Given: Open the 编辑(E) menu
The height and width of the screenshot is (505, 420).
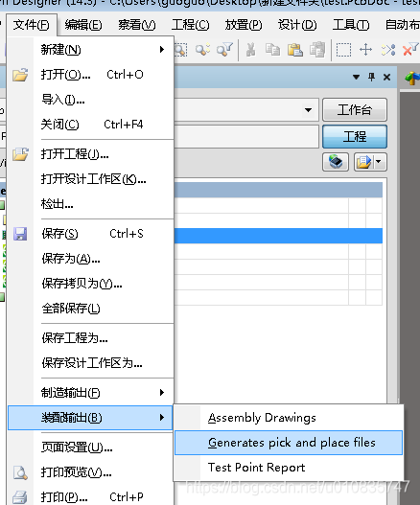Looking at the screenshot, I should point(83,25).
